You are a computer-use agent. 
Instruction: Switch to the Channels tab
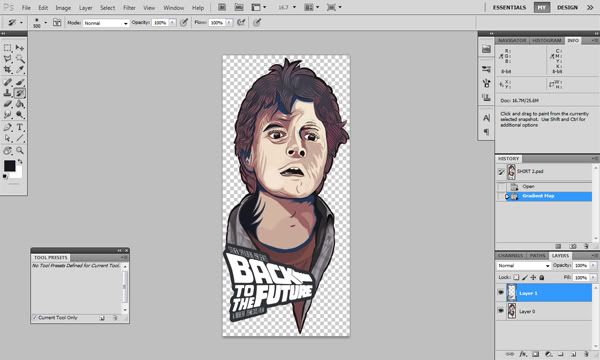[510, 255]
